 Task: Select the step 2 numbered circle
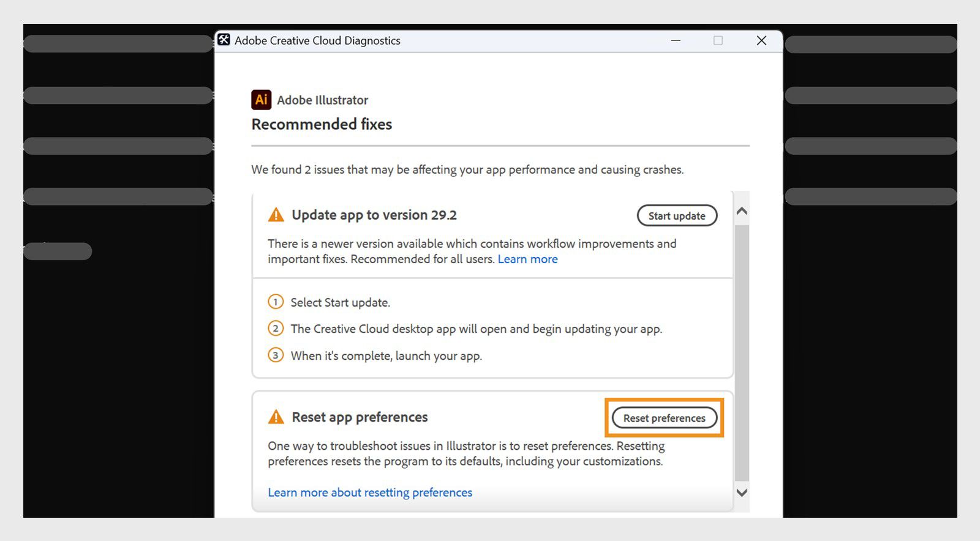pos(276,329)
